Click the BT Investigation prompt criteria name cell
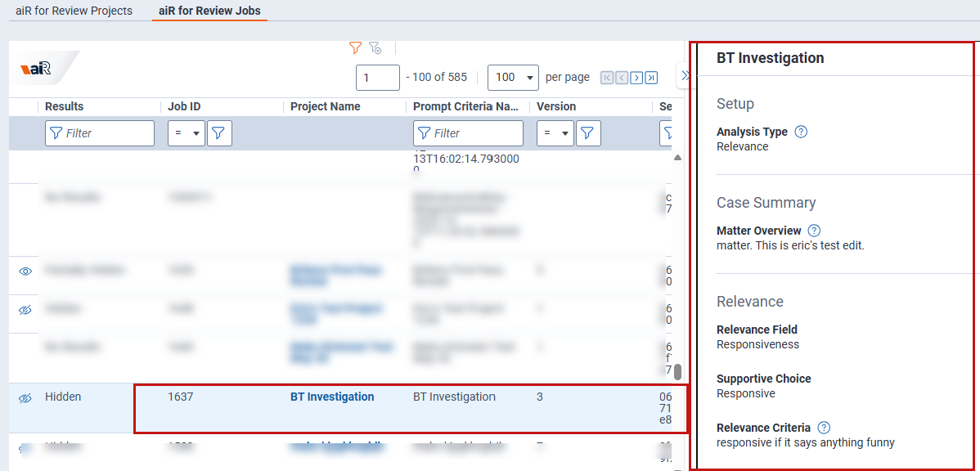980x471 pixels. point(454,397)
